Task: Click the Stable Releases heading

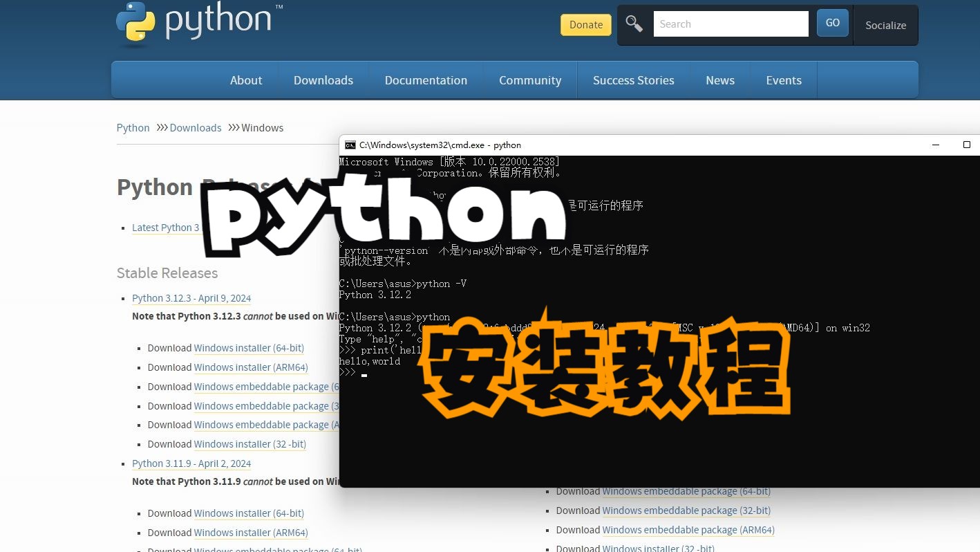Action: (167, 273)
